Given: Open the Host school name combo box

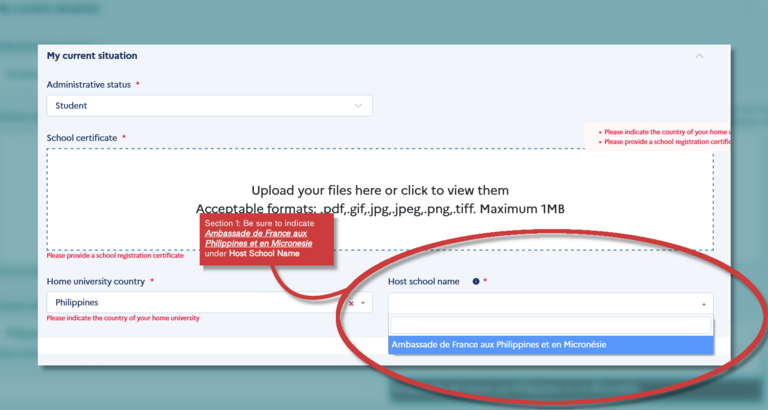Looking at the screenshot, I should [x=551, y=303].
